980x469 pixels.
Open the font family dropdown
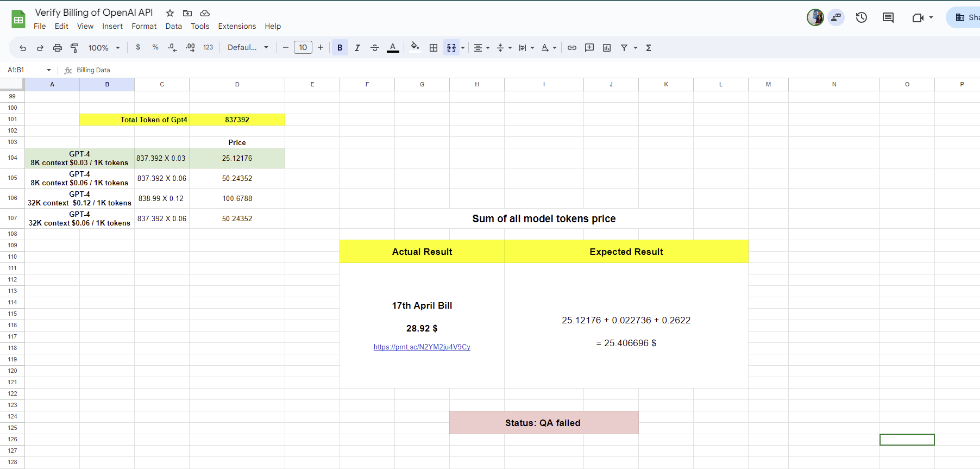[x=248, y=48]
